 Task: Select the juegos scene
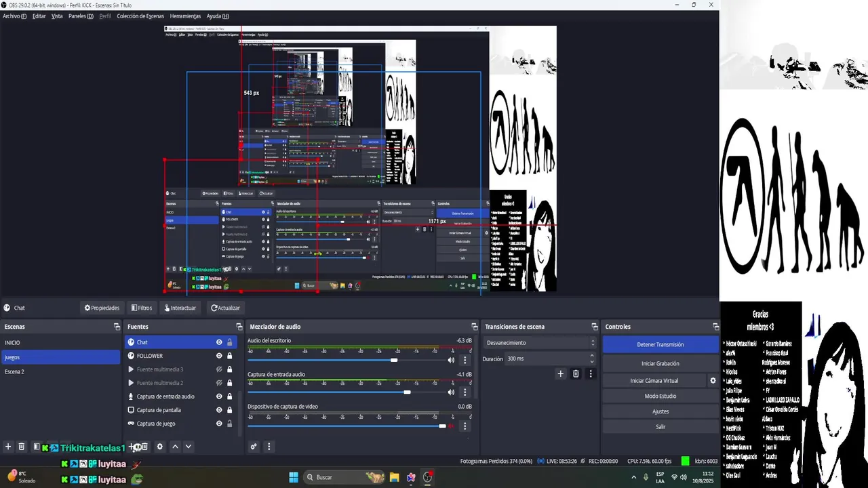point(60,357)
